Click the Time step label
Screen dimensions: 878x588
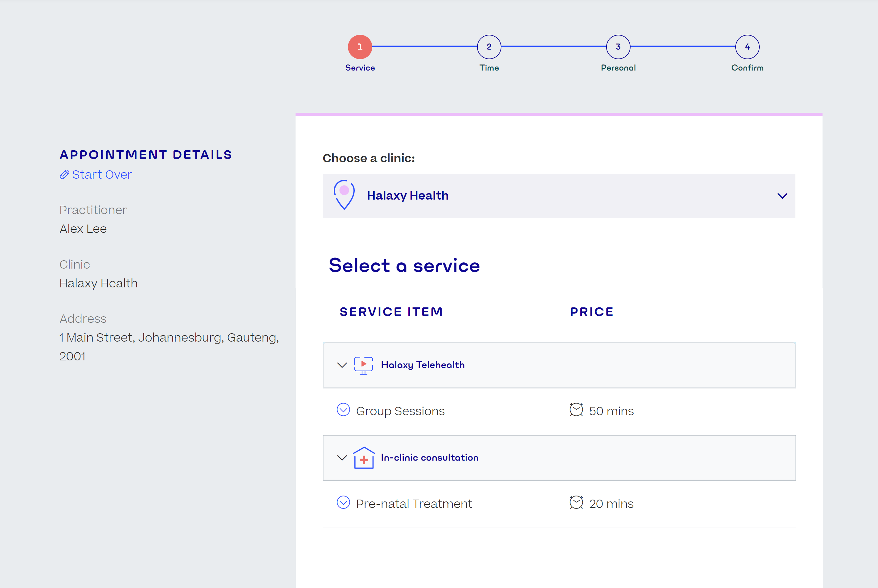point(489,68)
